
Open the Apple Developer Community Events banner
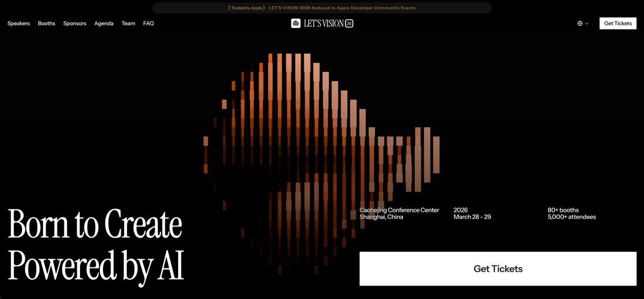pos(322,8)
